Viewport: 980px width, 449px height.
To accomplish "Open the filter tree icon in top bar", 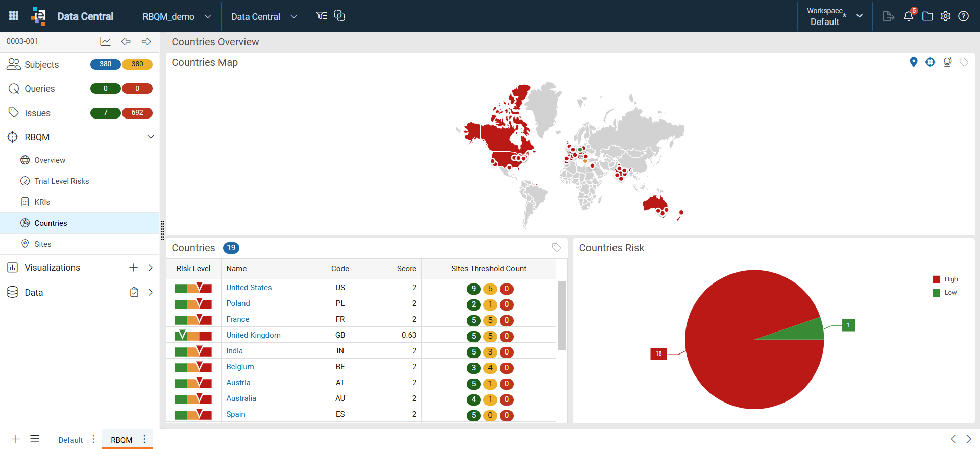I will (x=322, y=16).
